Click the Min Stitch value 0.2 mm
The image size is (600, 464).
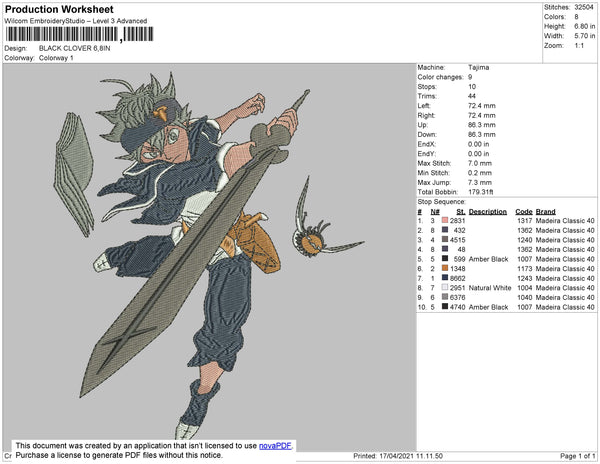tap(480, 173)
